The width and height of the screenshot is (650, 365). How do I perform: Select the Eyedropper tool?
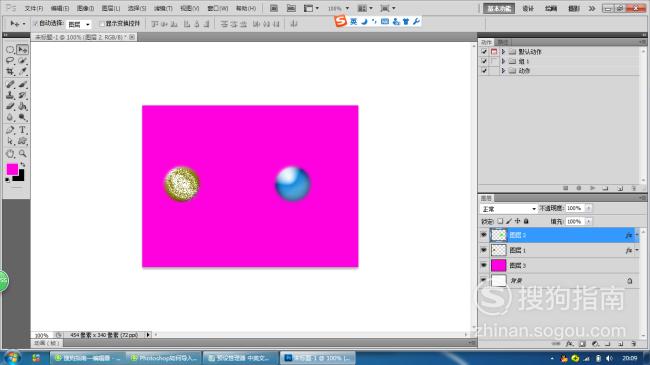[22, 72]
